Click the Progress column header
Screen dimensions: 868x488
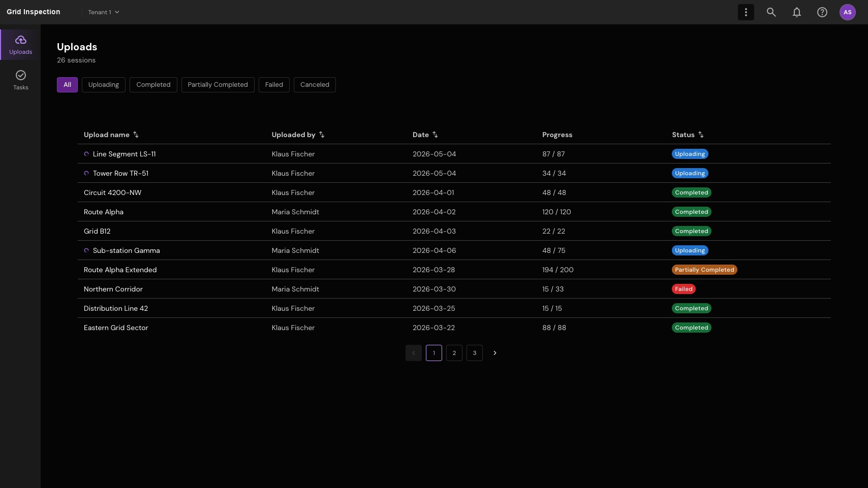tap(557, 135)
